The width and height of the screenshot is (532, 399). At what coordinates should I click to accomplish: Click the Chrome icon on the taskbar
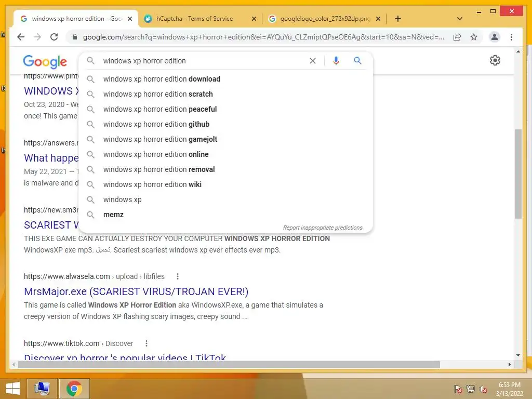(x=74, y=389)
